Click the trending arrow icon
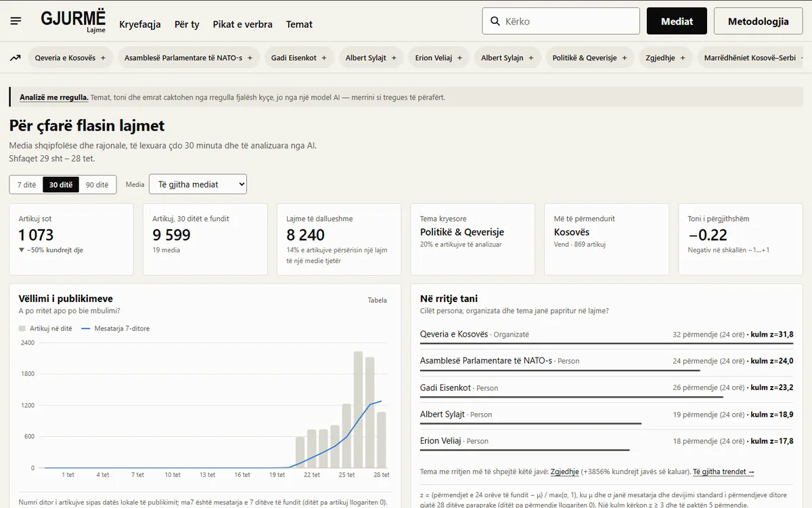 [x=15, y=58]
